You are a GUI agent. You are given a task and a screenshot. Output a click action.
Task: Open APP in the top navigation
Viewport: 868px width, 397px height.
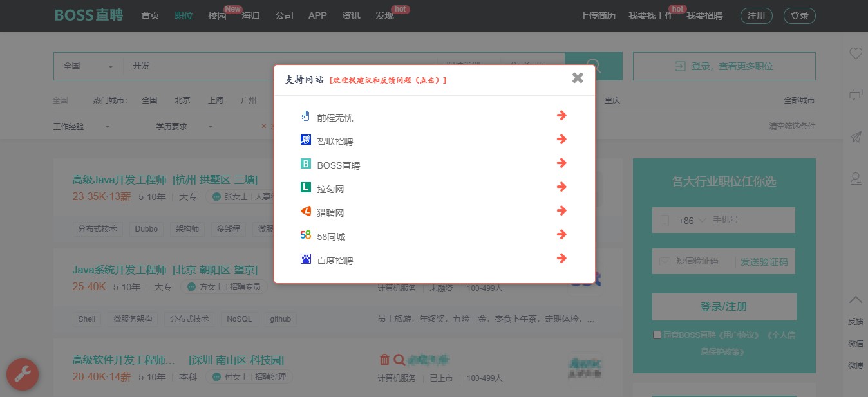317,15
